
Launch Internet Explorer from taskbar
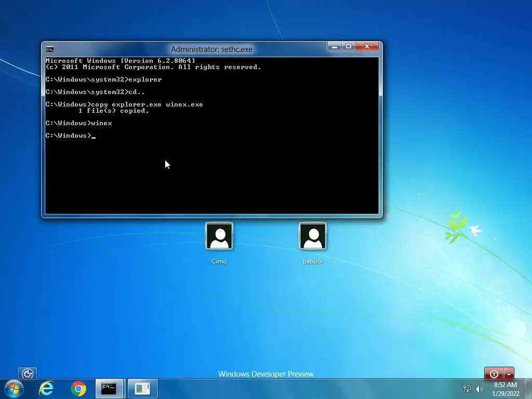coord(46,389)
